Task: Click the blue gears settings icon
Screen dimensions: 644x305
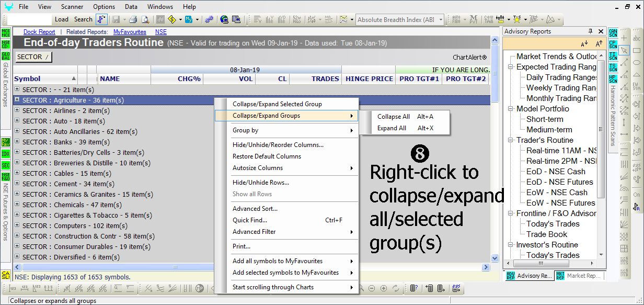Action: 209,19
